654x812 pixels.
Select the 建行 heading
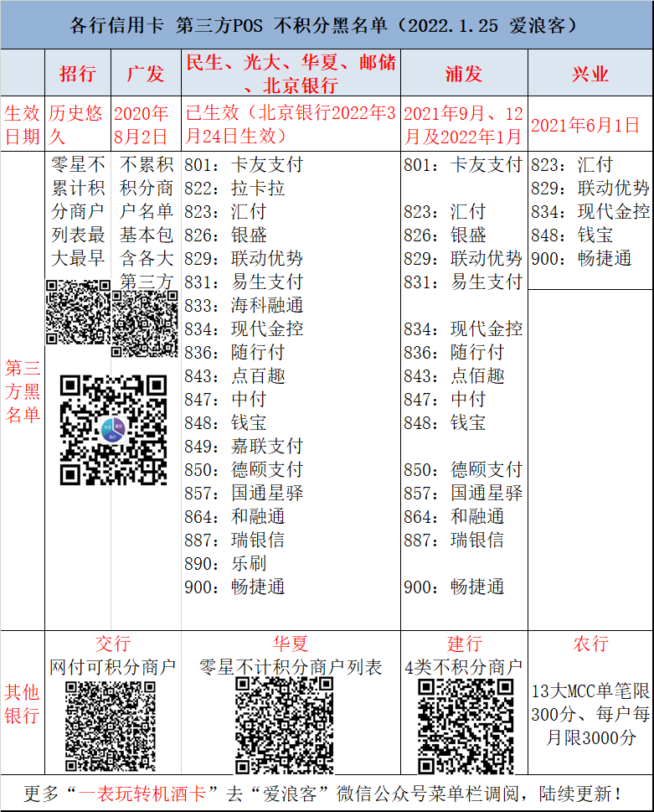point(465,644)
